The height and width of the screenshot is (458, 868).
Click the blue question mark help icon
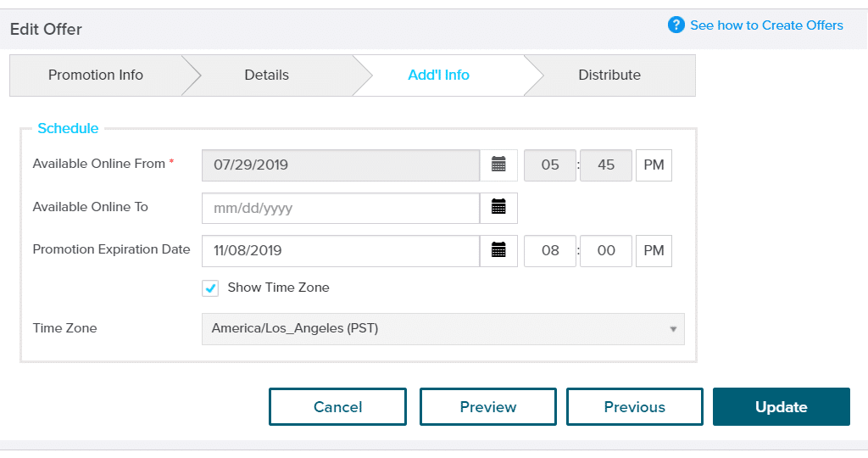[x=676, y=25]
